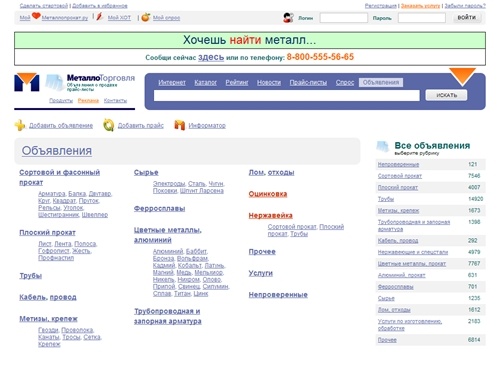This screenshot has width=500, height=375.
Task: Open sidebar Непроверенные link with 121
Action: coord(398,164)
